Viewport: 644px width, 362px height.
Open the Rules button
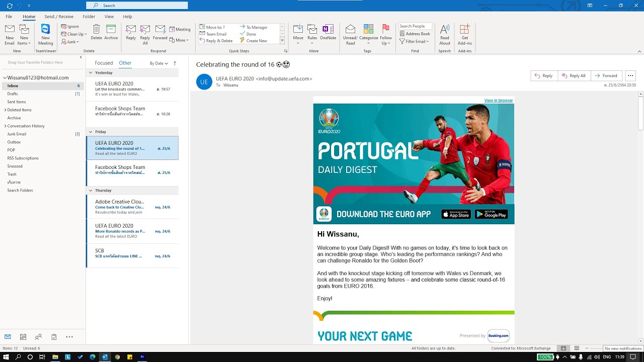click(x=312, y=34)
